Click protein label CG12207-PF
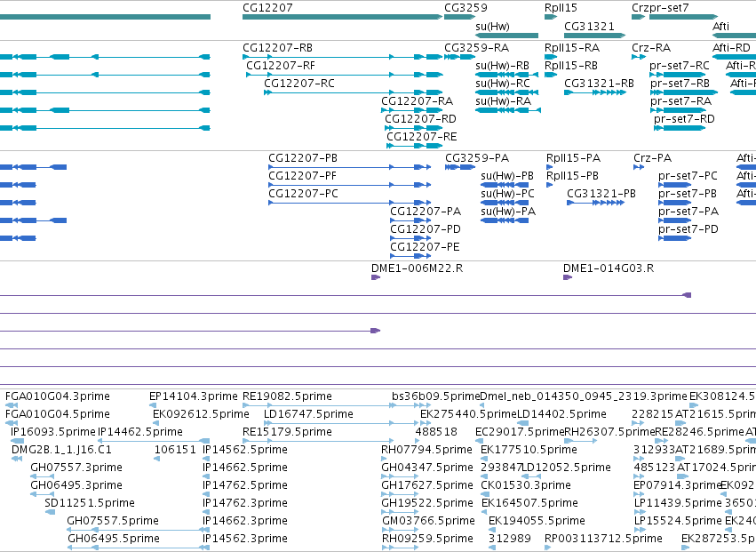This screenshot has height=552, width=756. point(302,176)
